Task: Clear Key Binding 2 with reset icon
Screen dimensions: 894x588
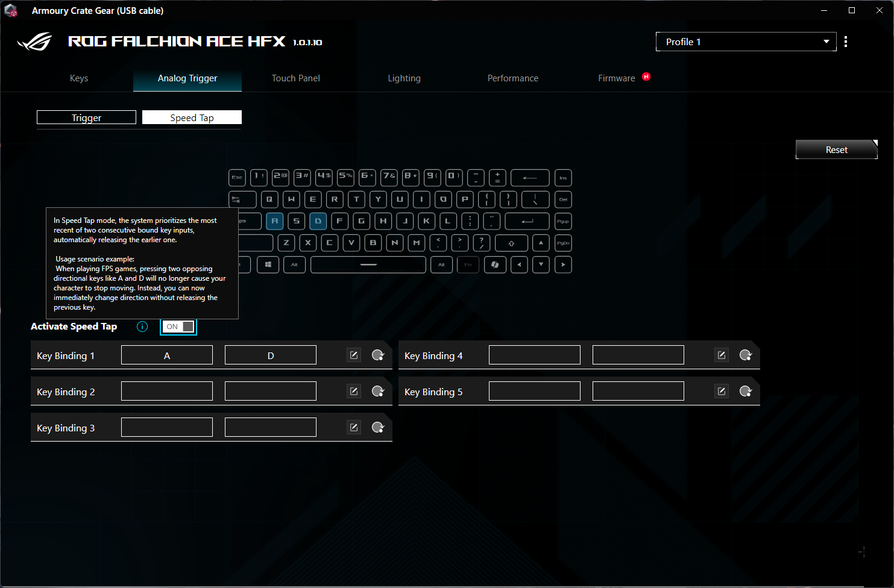Action: click(378, 391)
